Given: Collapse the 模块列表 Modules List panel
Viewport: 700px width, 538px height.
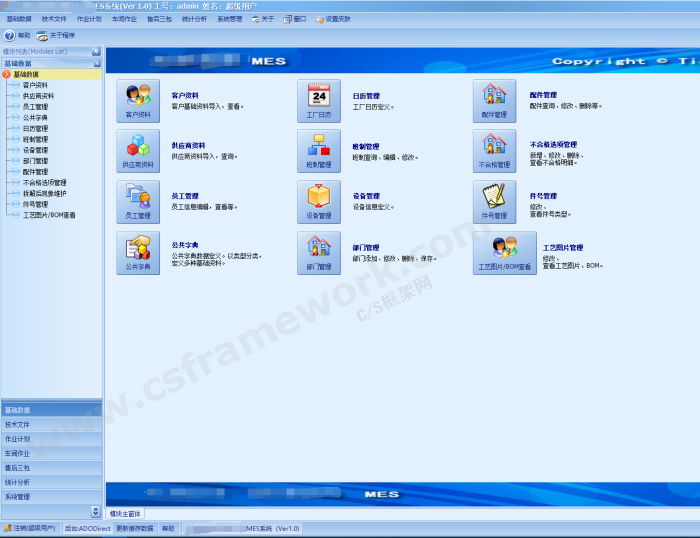Looking at the screenshot, I should 96,51.
